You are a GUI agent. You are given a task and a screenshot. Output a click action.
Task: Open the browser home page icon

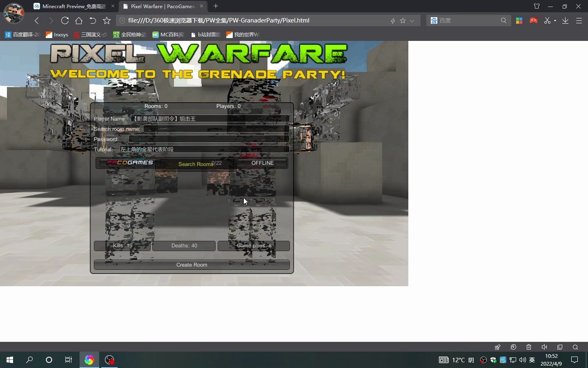click(x=79, y=20)
